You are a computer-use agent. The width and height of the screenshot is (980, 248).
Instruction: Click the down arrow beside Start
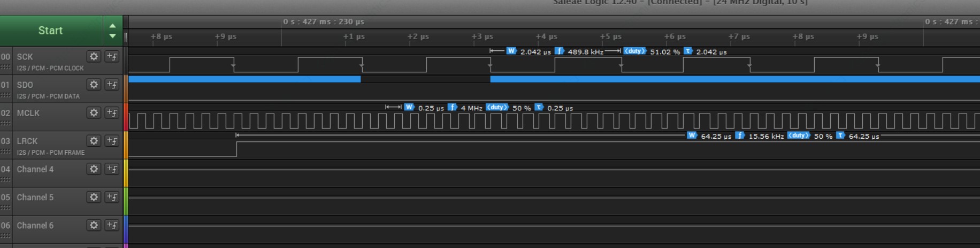(112, 36)
